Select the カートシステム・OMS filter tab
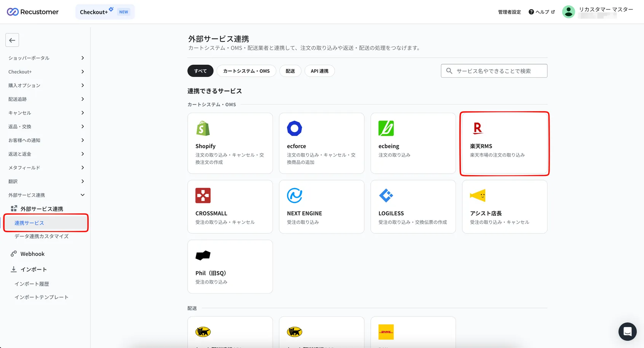Screen dimensions: 644x348 246,71
